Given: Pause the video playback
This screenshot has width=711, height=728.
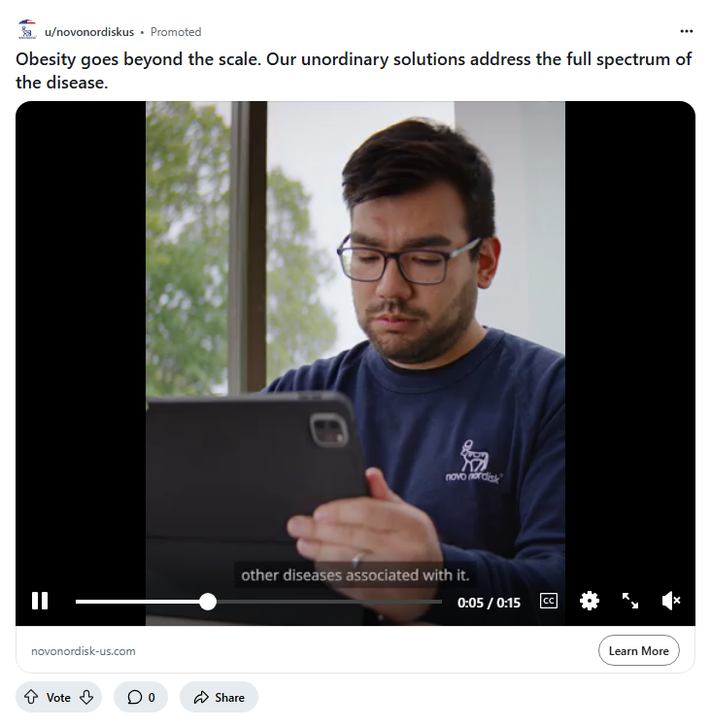Looking at the screenshot, I should tap(40, 601).
